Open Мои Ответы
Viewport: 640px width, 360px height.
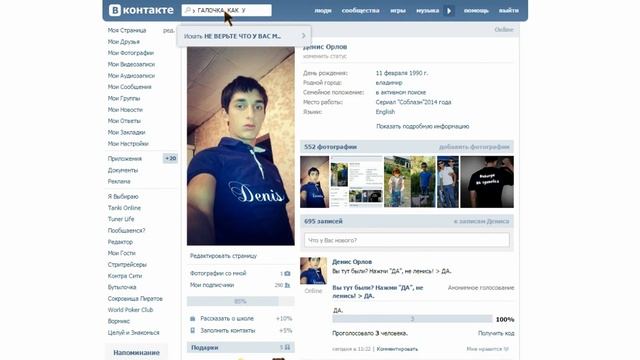(x=124, y=121)
